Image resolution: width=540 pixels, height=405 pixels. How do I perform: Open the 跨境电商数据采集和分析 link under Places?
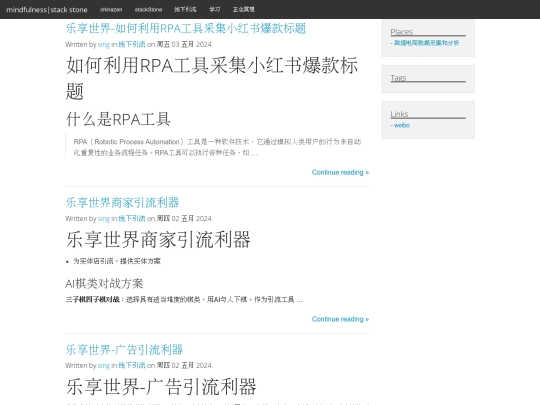(425, 43)
